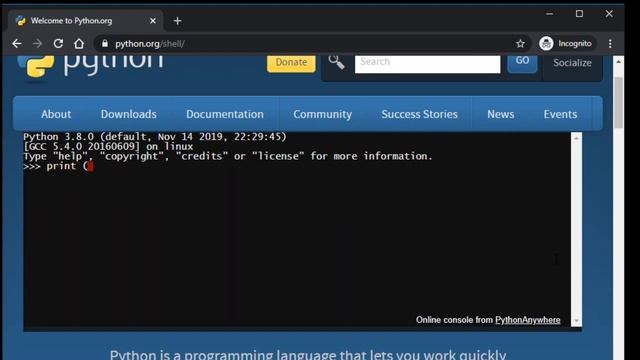Open the Downloads menu item
Image resolution: width=640 pixels, height=360 pixels.
tap(129, 114)
